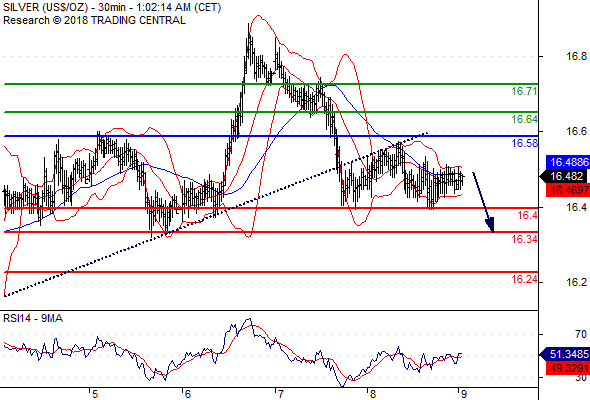Image resolution: width=590 pixels, height=400 pixels.
Task: Select the red 49.3291 RSI average tag
Action: (x=568, y=368)
